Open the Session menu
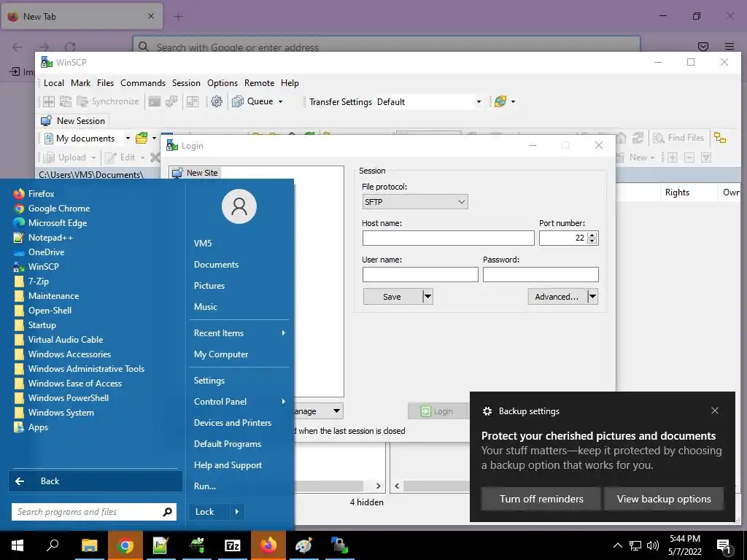The height and width of the screenshot is (560, 747). pos(186,83)
